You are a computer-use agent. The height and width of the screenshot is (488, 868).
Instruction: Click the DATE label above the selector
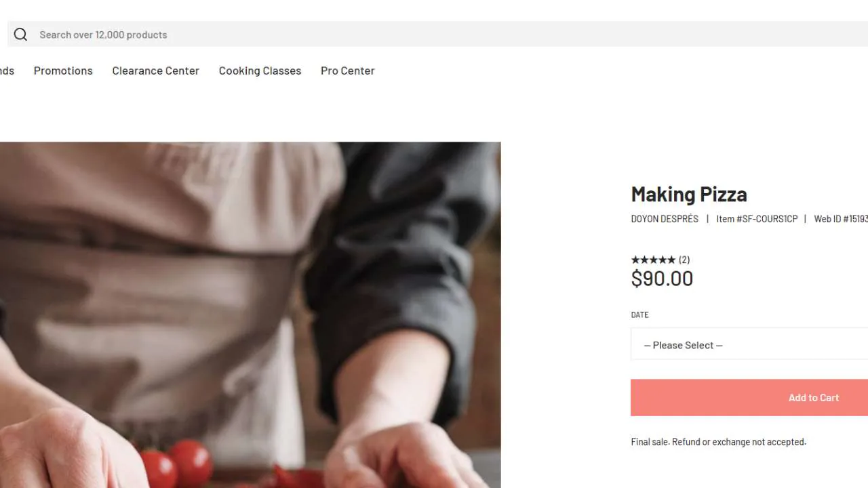[x=639, y=314]
